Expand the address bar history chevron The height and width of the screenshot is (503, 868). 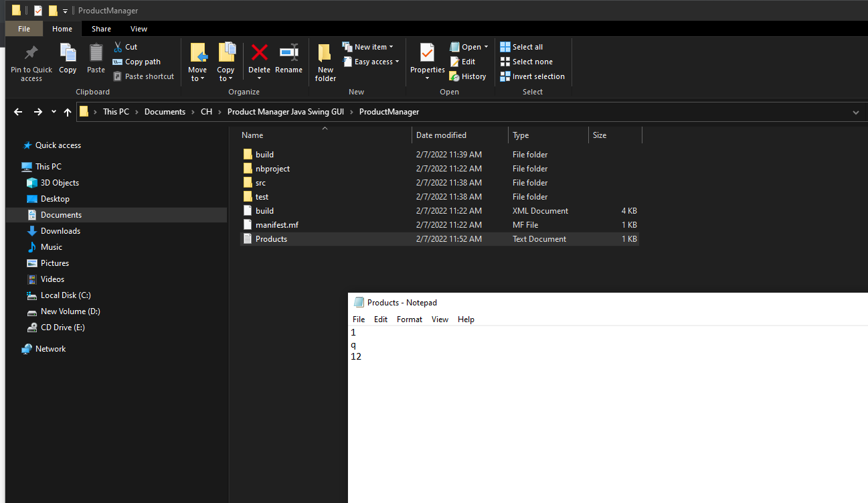(x=855, y=112)
